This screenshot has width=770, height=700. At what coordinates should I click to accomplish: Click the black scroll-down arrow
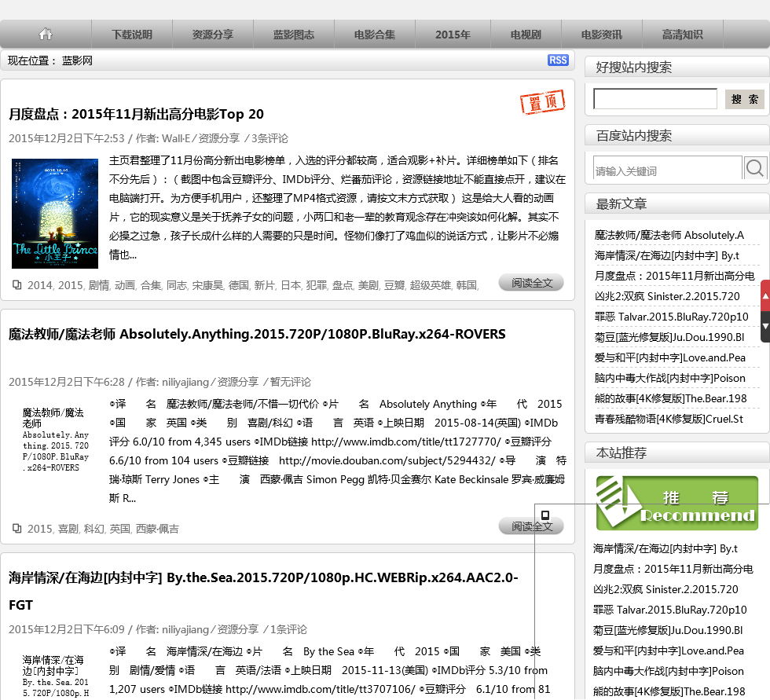765,327
